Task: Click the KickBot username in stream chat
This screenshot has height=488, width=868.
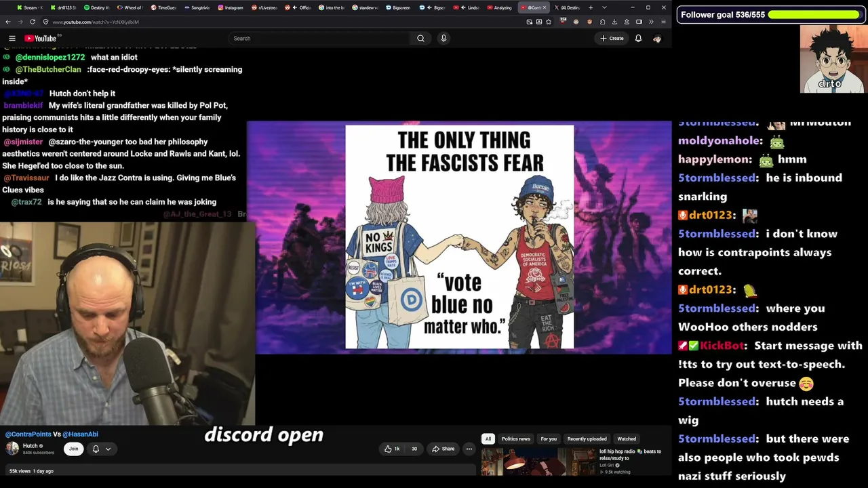Action: 722,346
